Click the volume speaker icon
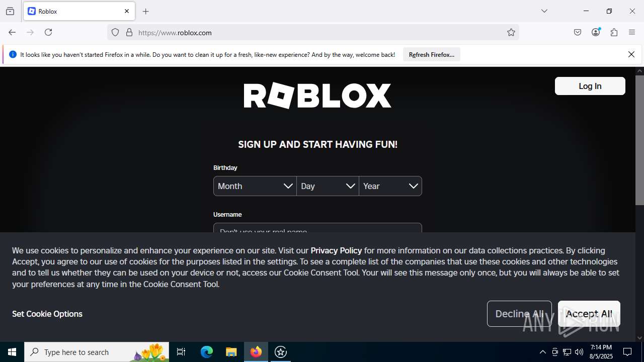The width and height of the screenshot is (644, 362). tap(579, 352)
